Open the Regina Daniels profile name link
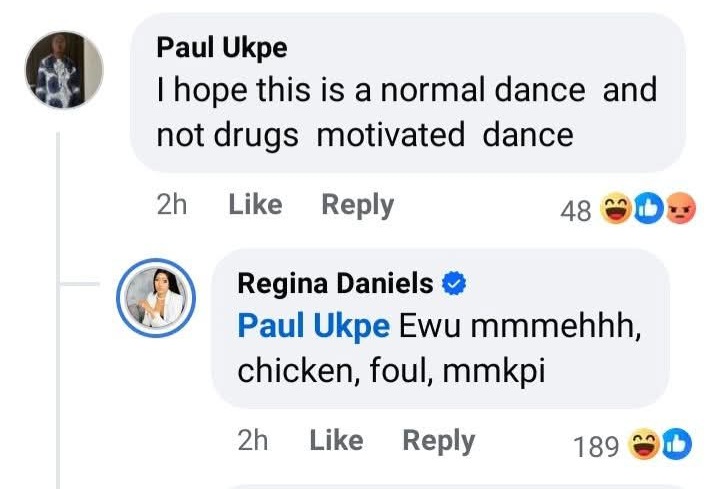 pos(335,284)
